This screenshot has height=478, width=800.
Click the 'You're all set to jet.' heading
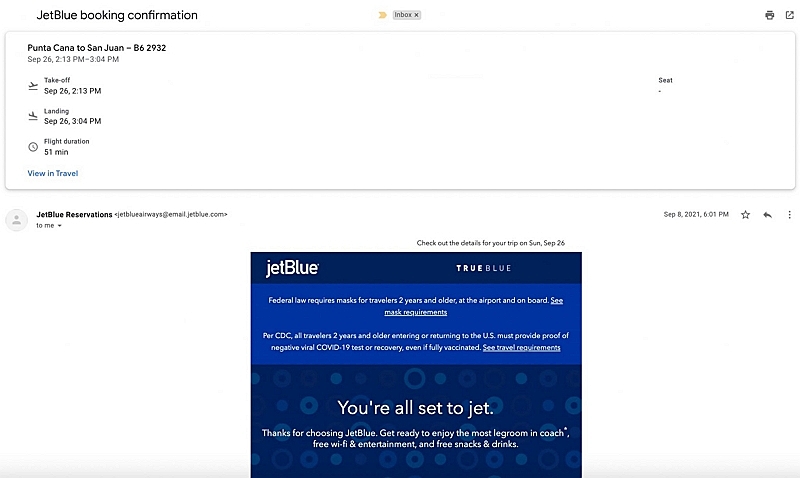click(416, 408)
